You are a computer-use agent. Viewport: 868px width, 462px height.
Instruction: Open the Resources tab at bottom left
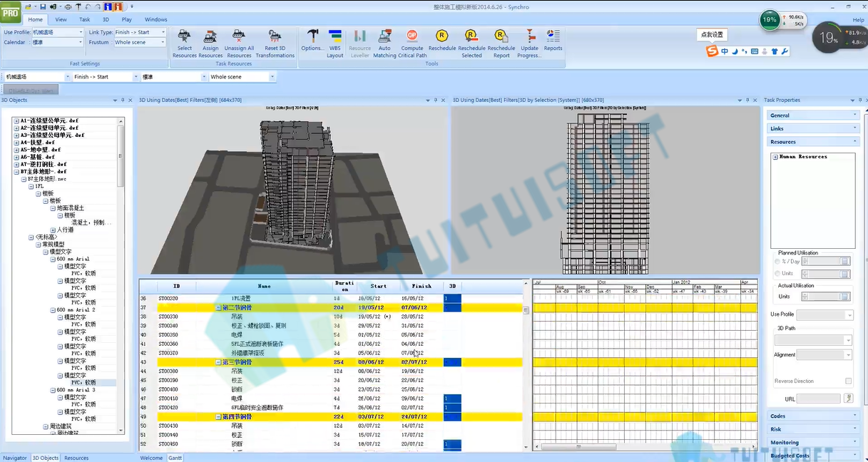76,458
